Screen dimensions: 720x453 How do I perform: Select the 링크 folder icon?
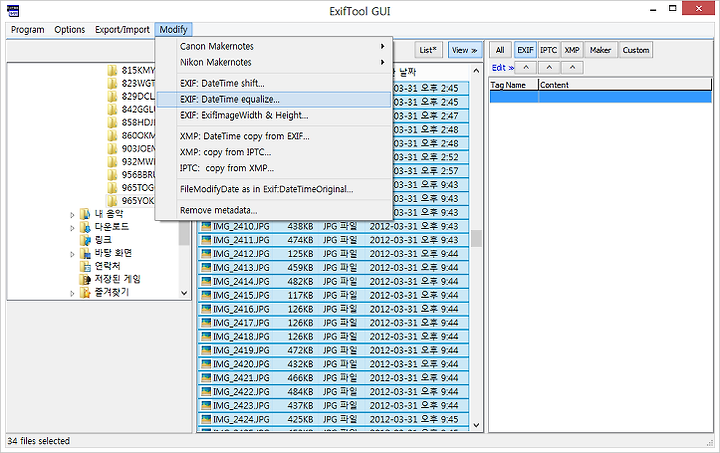[x=85, y=240]
